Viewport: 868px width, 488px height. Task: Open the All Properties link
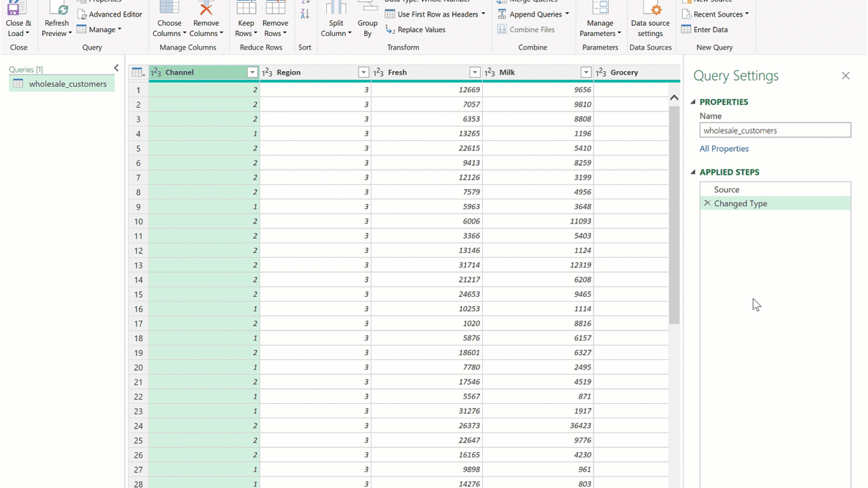(724, 148)
